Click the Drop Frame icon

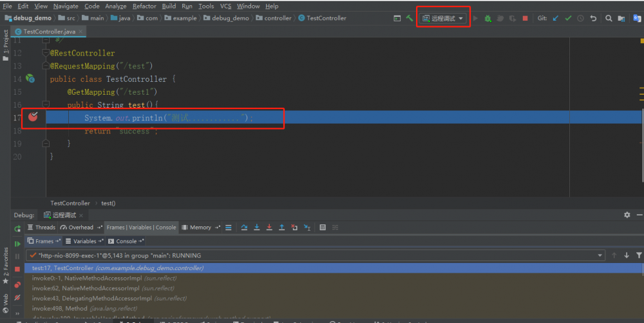click(294, 227)
